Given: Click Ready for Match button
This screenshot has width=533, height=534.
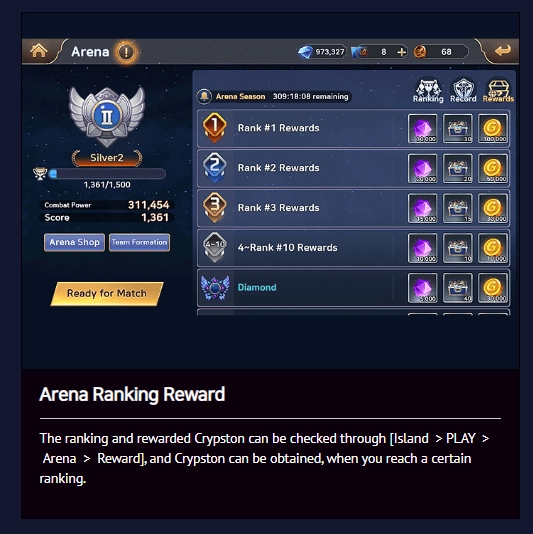Looking at the screenshot, I should [107, 294].
